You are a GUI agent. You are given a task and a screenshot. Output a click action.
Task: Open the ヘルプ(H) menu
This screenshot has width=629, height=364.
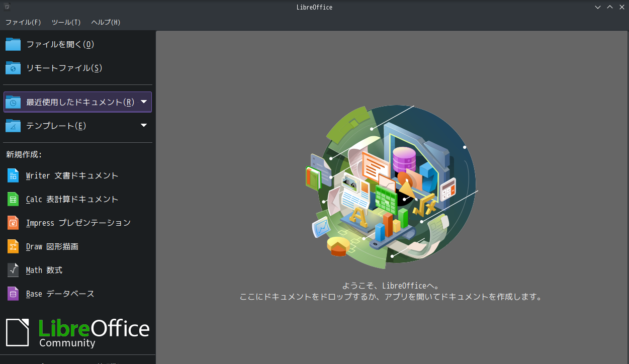[106, 23]
